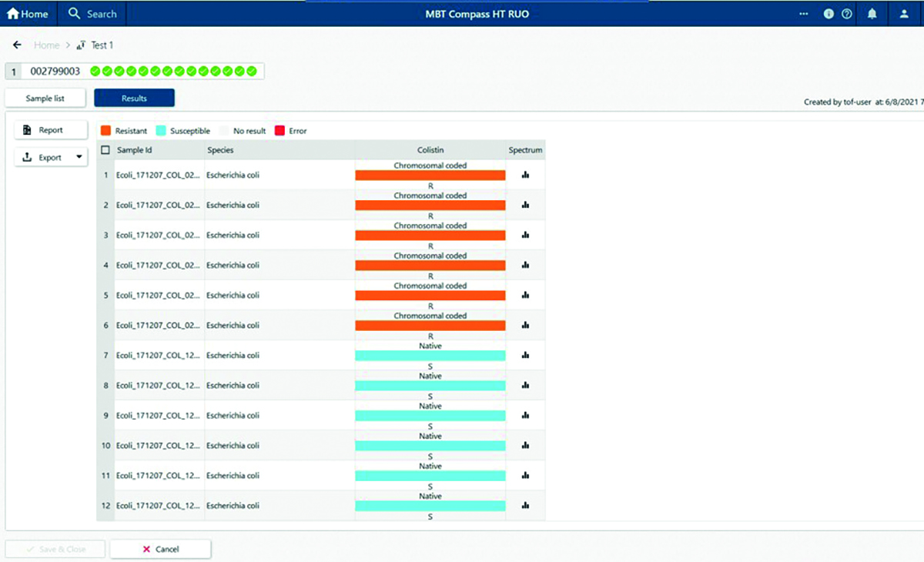The height and width of the screenshot is (562, 924).
Task: Click the cyan Susceptible legend swatch
Action: click(x=161, y=131)
